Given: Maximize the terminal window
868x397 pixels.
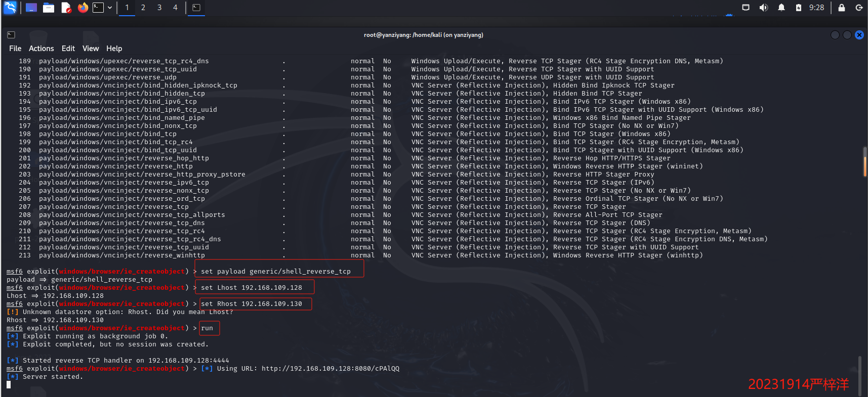Looking at the screenshot, I should pos(847,35).
